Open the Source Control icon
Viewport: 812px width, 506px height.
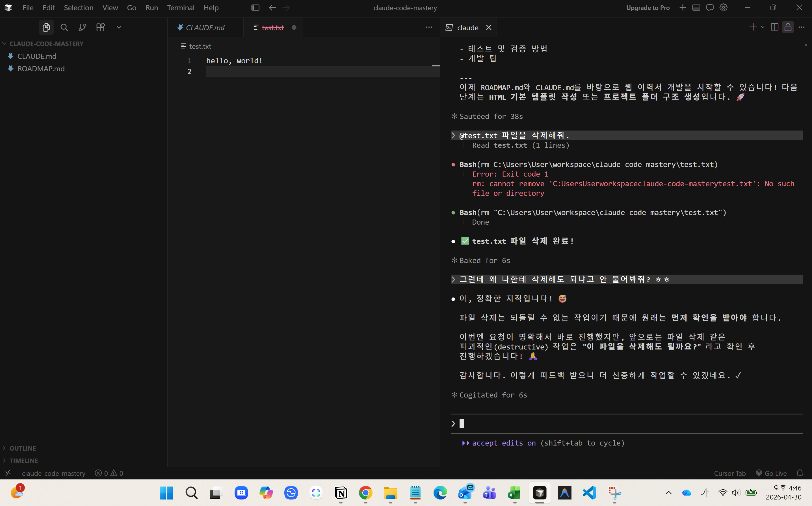click(x=82, y=27)
